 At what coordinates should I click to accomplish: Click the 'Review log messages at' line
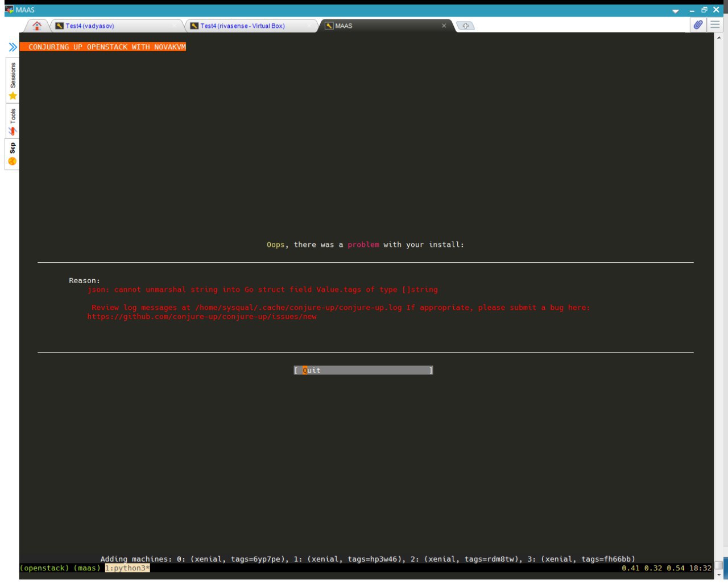341,308
